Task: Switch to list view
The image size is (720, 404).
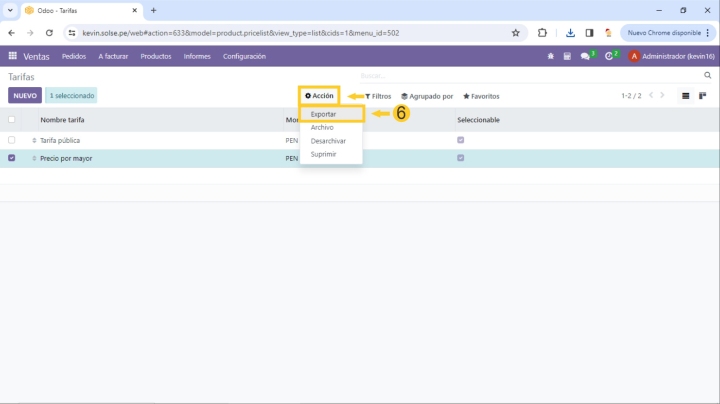Action: coord(686,96)
